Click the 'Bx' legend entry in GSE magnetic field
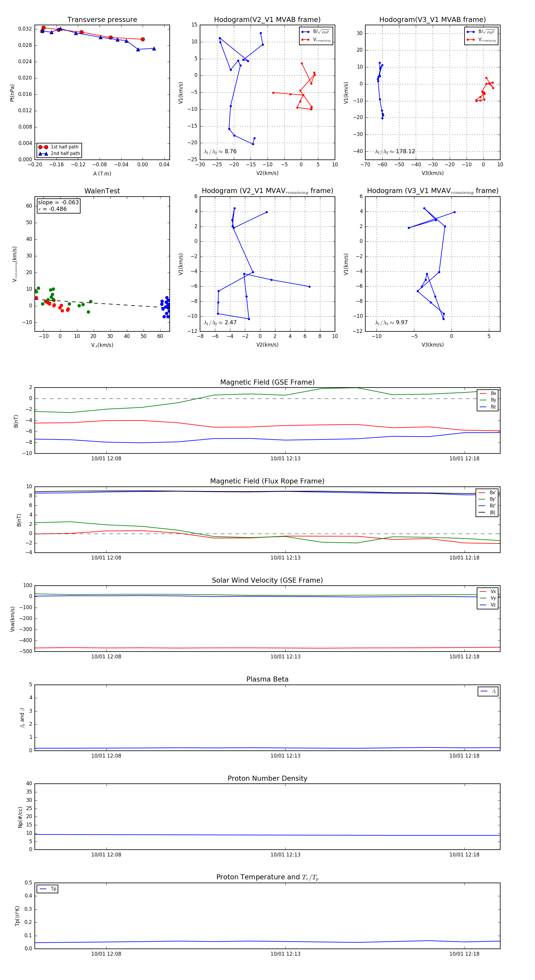Viewport: 535px width, 980px height. point(488,393)
